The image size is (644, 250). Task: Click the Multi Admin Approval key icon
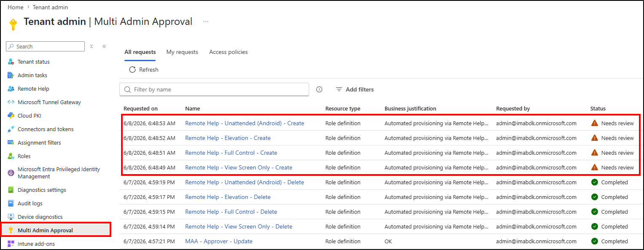coord(11,230)
